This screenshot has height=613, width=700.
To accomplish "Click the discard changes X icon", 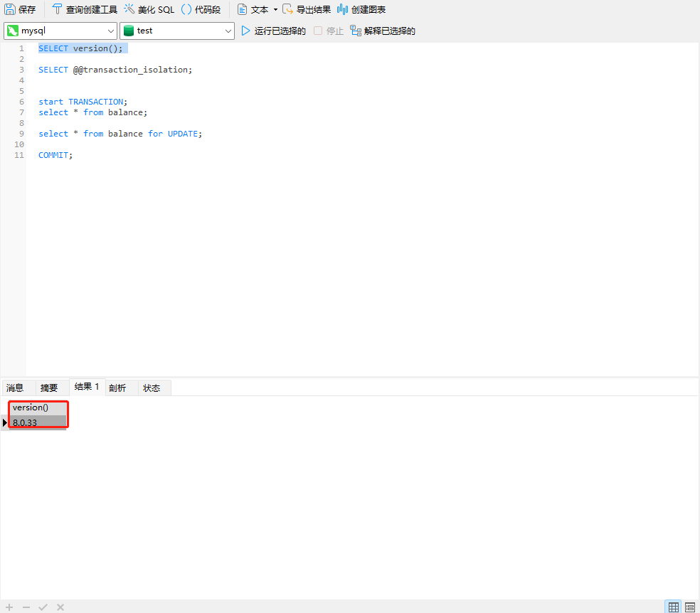I will pyautogui.click(x=60, y=607).
